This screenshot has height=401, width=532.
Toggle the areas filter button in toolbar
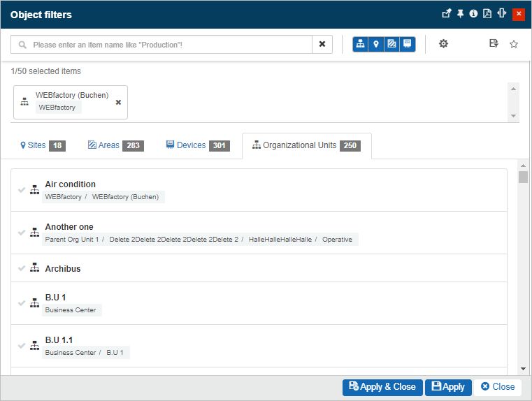(x=391, y=44)
